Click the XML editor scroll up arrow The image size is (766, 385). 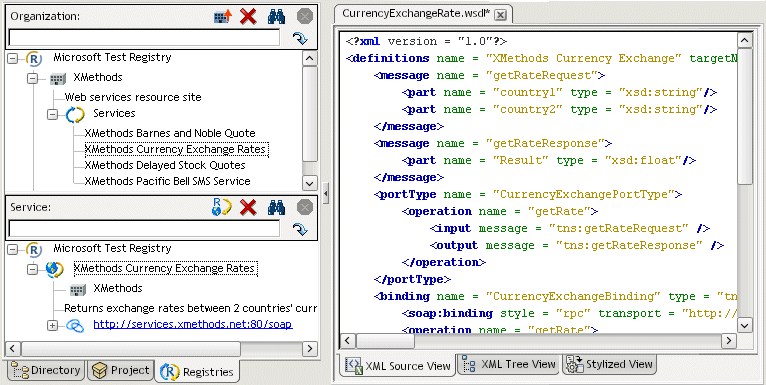click(x=745, y=41)
